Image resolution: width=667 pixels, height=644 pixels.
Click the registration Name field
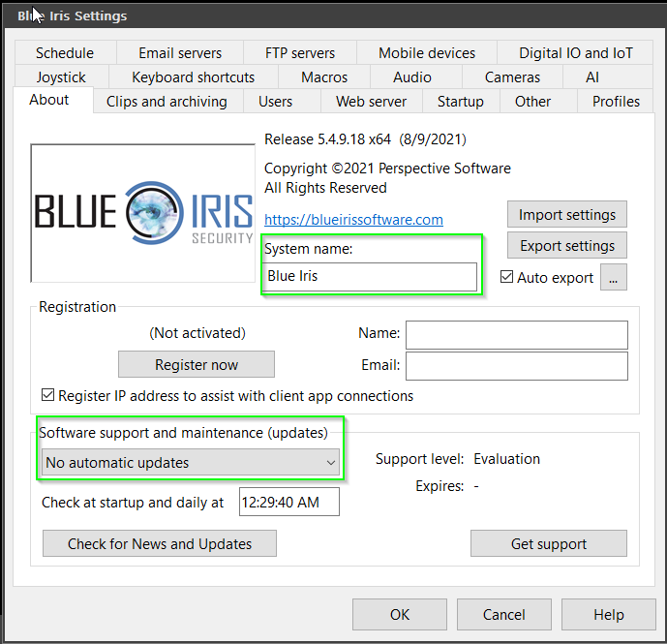[x=517, y=335]
